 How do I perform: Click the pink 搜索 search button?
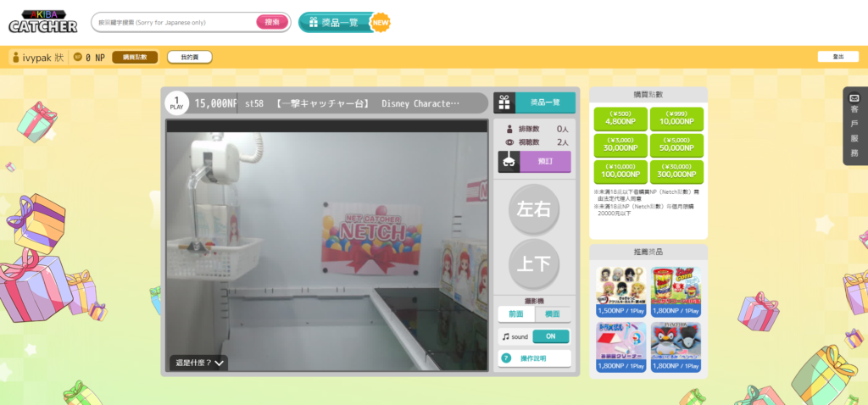tap(272, 22)
